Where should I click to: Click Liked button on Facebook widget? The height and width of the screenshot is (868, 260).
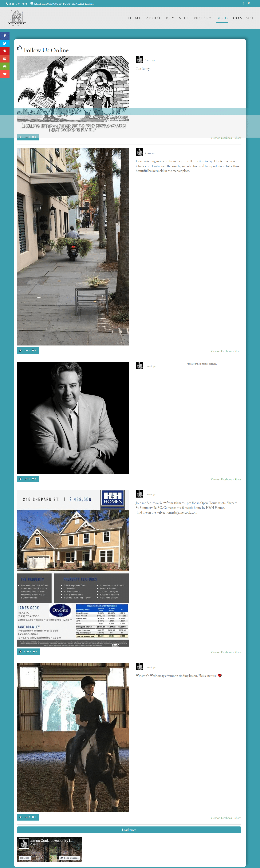coord(25,858)
